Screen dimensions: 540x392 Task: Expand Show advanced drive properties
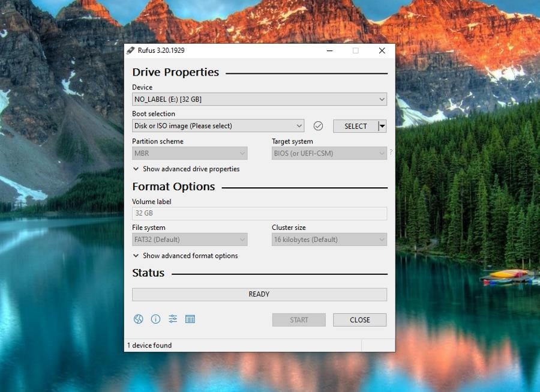click(x=186, y=169)
